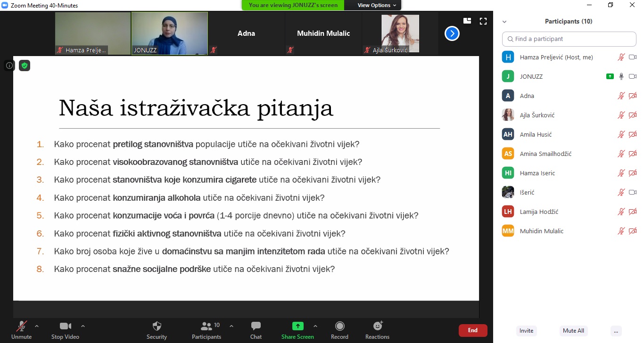The width and height of the screenshot is (644, 343).
Task: Click the Record icon
Action: tap(339, 326)
